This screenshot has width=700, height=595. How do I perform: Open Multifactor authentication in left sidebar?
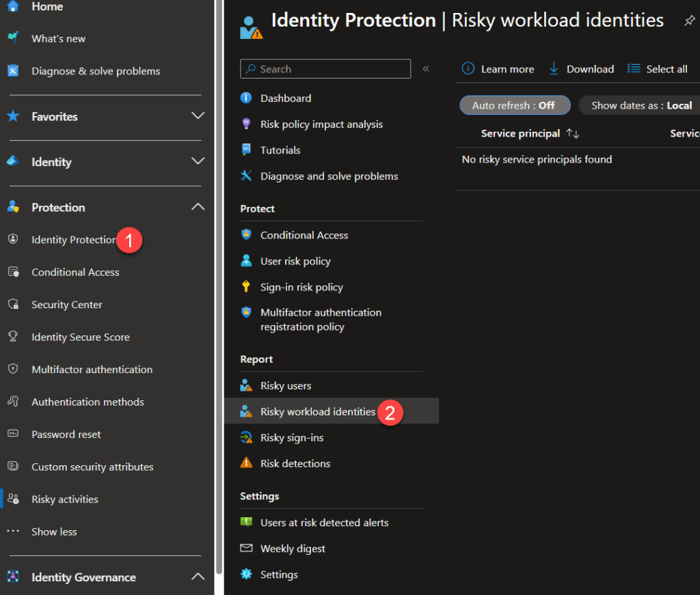point(92,370)
